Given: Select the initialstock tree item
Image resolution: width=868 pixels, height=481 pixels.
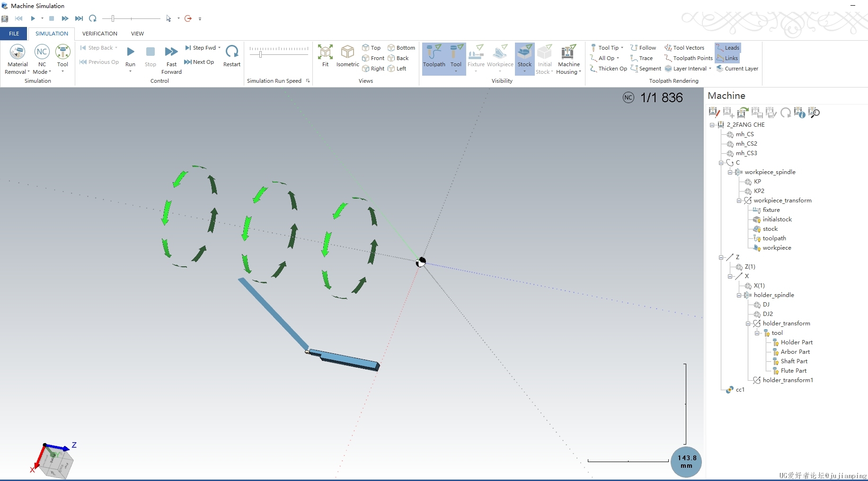Looking at the screenshot, I should [777, 219].
